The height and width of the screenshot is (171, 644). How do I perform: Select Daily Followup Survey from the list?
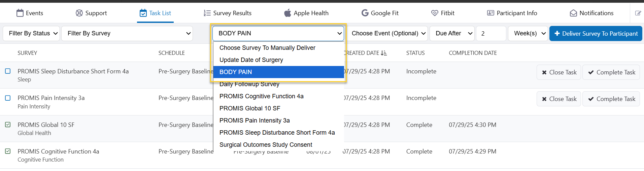click(249, 84)
